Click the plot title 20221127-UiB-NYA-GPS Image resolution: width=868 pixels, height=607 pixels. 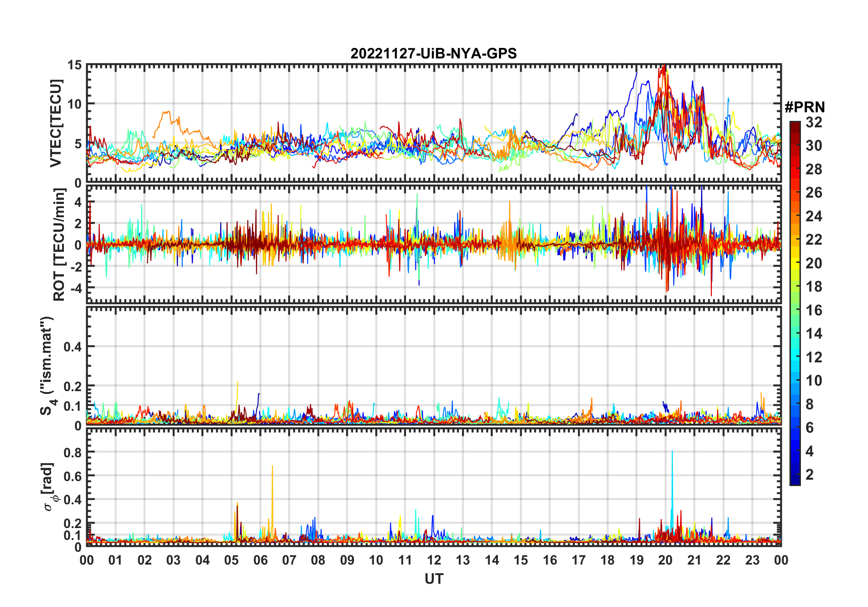click(434, 53)
